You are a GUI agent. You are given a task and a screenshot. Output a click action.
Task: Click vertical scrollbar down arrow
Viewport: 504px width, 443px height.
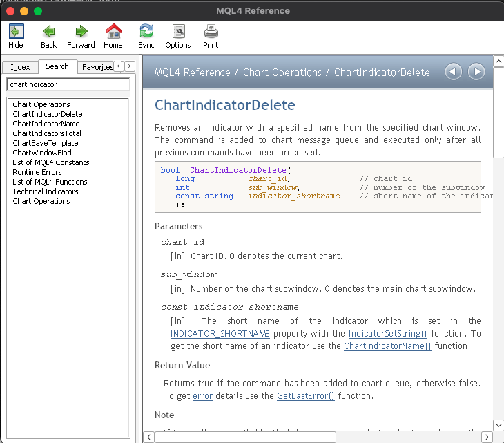[x=498, y=425]
